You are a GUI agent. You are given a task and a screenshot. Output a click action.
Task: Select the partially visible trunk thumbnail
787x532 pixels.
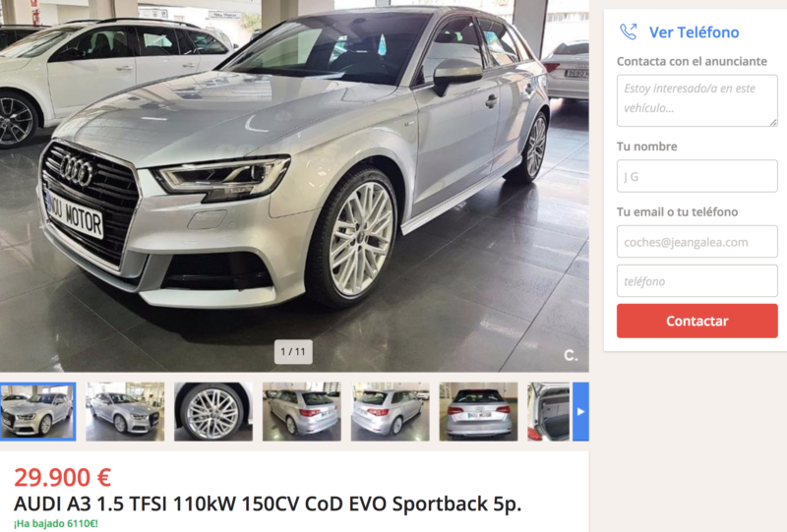click(549, 412)
